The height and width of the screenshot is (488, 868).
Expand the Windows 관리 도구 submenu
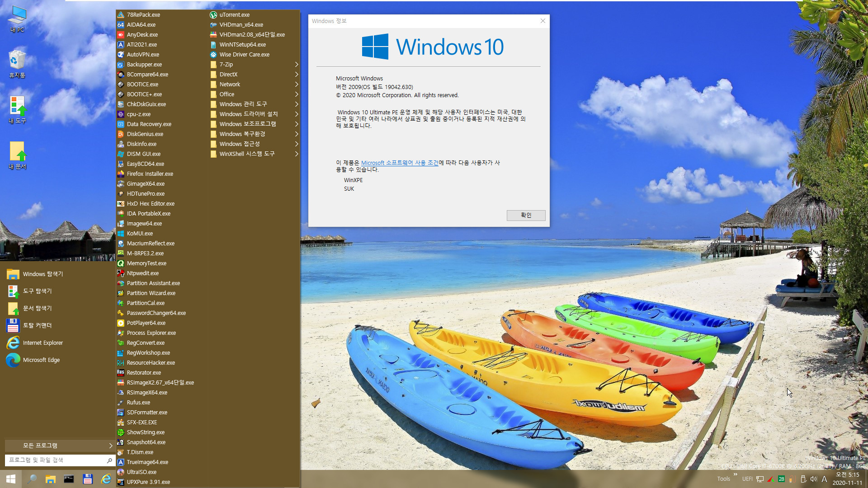(254, 104)
